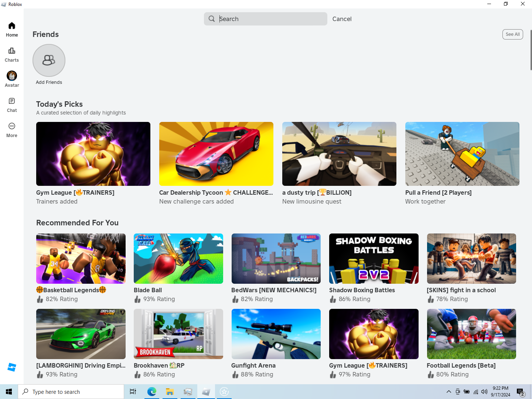The height and width of the screenshot is (399, 532).
Task: Cancel the search
Action: [x=342, y=19]
